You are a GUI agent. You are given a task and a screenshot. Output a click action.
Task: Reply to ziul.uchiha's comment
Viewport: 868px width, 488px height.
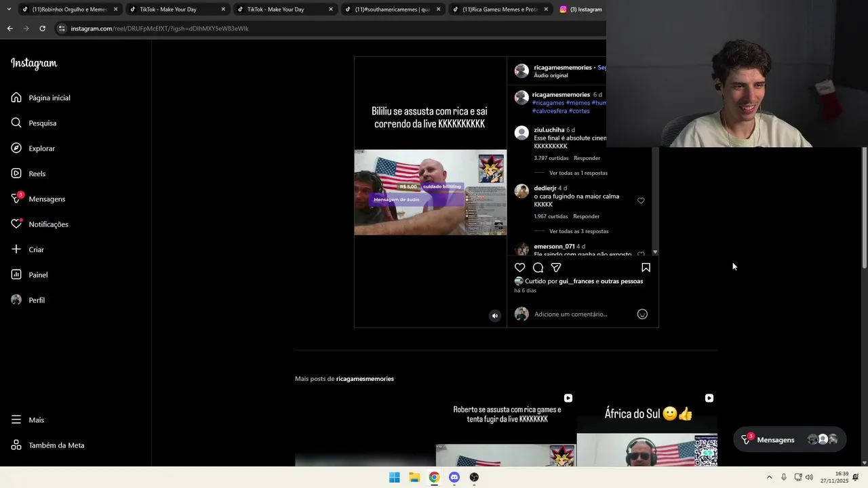coord(587,158)
